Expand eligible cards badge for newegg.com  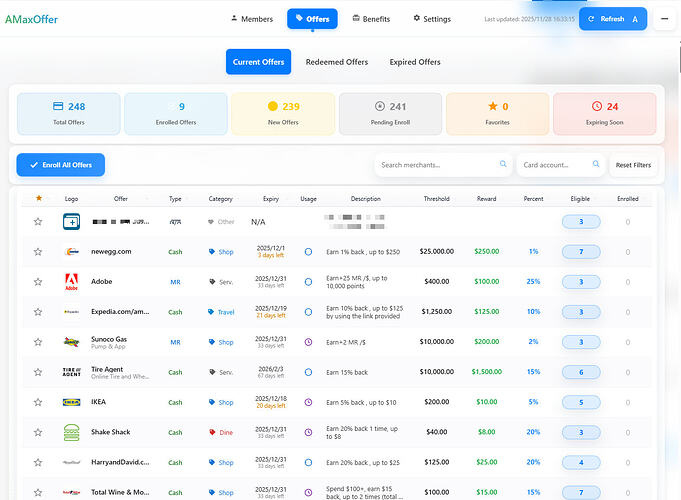pos(581,252)
